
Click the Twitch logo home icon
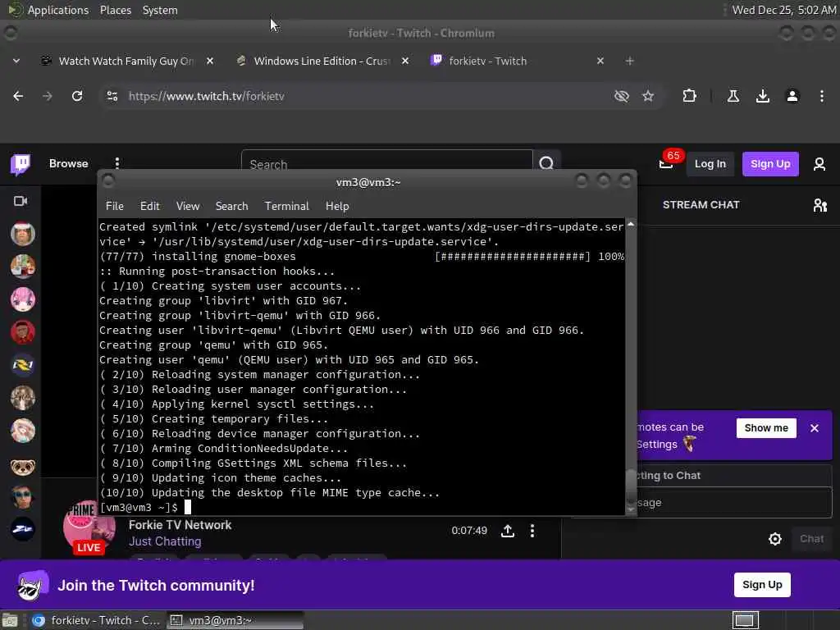click(x=21, y=164)
